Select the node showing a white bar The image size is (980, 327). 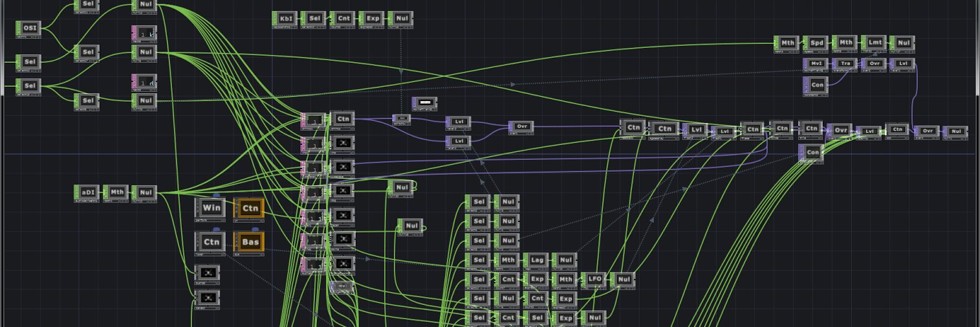coord(425,103)
